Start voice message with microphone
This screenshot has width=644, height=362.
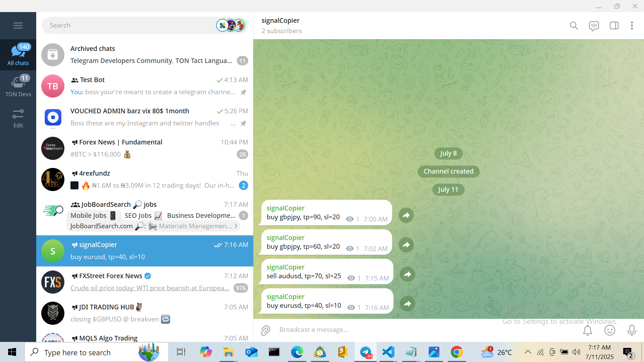pos(632,330)
